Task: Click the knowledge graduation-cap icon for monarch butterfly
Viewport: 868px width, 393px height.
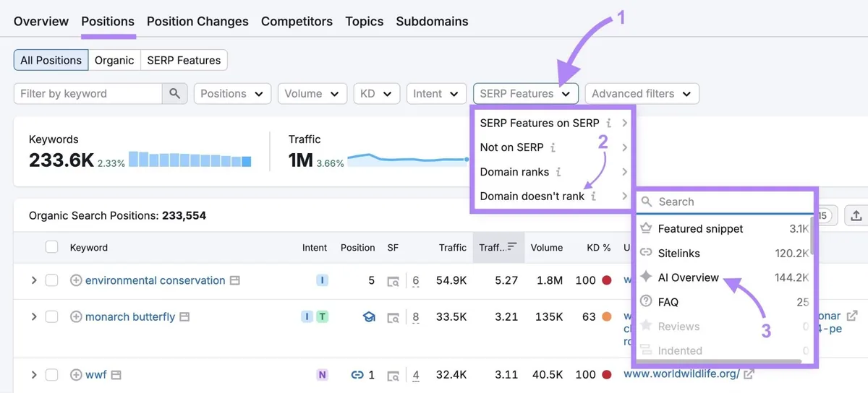Action: (369, 316)
